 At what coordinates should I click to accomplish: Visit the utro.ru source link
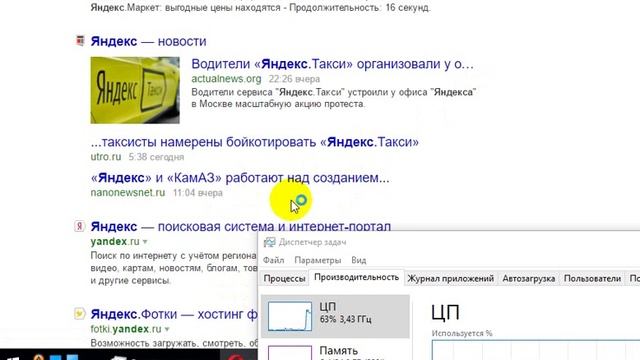(106, 157)
